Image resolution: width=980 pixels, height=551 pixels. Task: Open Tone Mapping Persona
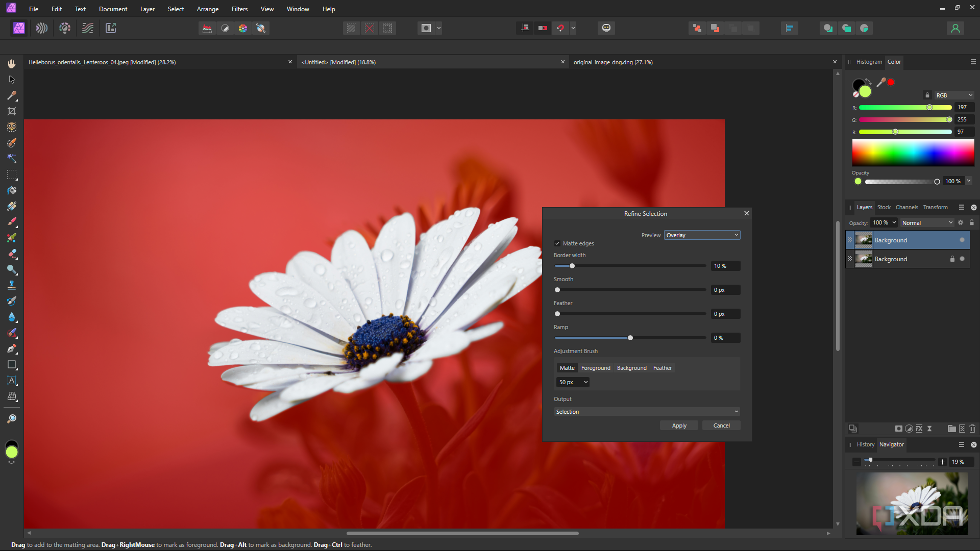pyautogui.click(x=88, y=28)
